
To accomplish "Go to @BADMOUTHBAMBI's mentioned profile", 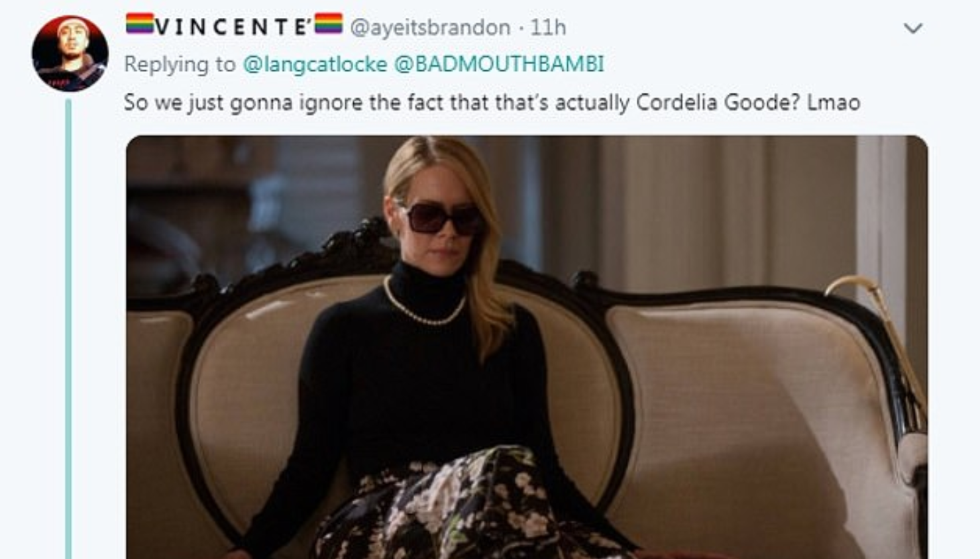I will [x=499, y=64].
